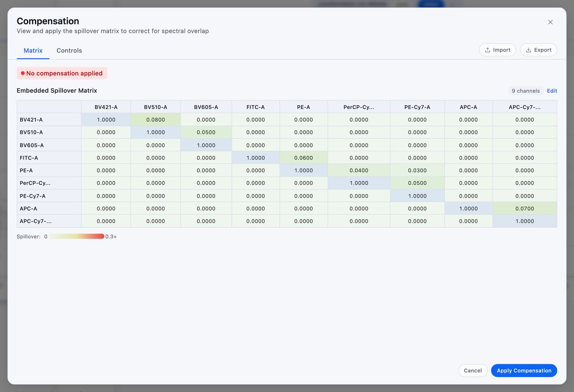Close the Compensation dialog with the X
This screenshot has height=392, width=574.
pyautogui.click(x=550, y=22)
